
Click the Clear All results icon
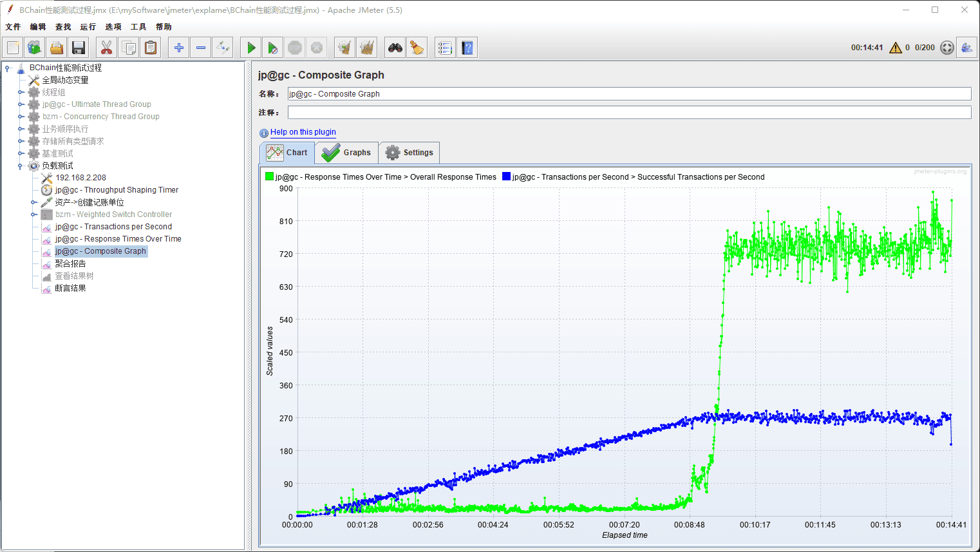pyautogui.click(x=367, y=48)
